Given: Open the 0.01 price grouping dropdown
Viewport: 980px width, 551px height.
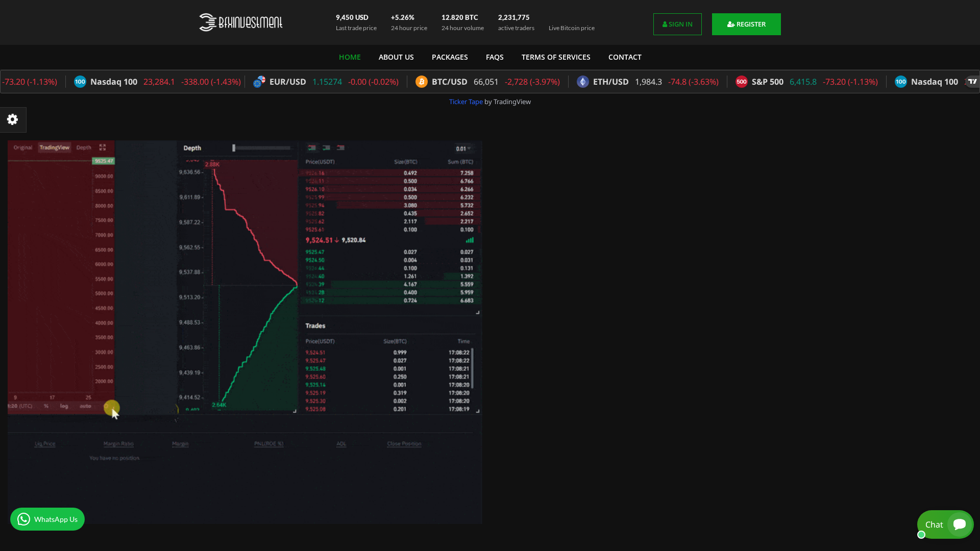Looking at the screenshot, I should point(462,148).
